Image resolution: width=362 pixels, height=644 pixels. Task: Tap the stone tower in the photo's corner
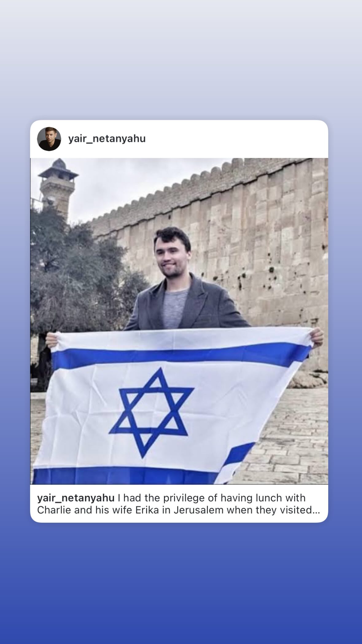coord(57,187)
